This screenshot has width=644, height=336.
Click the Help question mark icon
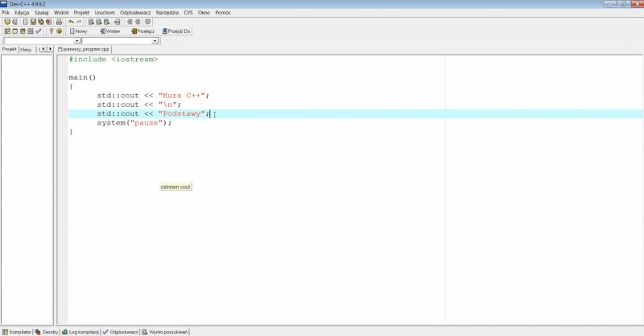coord(51,31)
